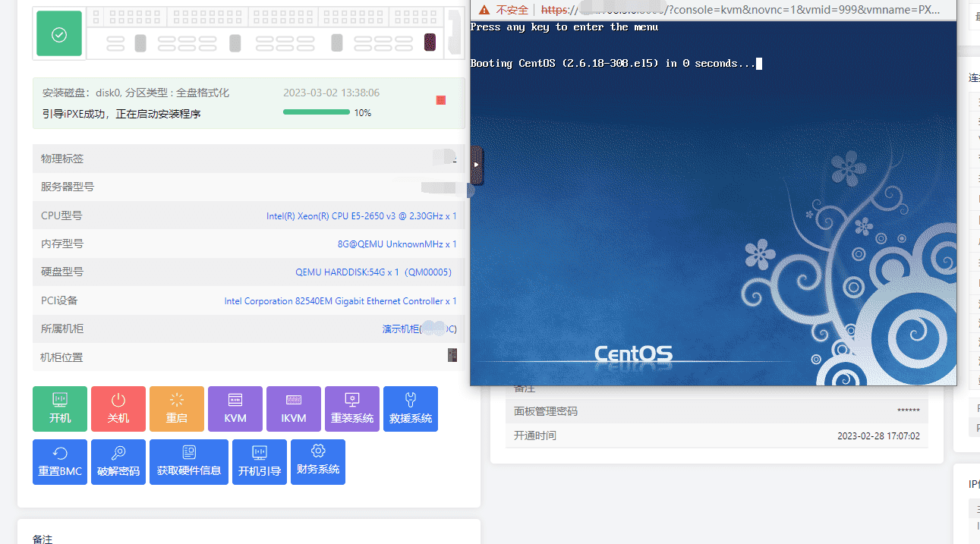The width and height of the screenshot is (980, 544).
Task: Click the 开通时间 value 2023-02-28 17:07:02
Action: click(878, 436)
